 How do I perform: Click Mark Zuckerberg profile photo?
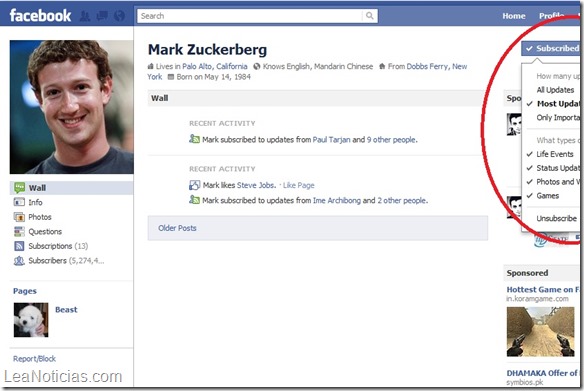coord(72,107)
